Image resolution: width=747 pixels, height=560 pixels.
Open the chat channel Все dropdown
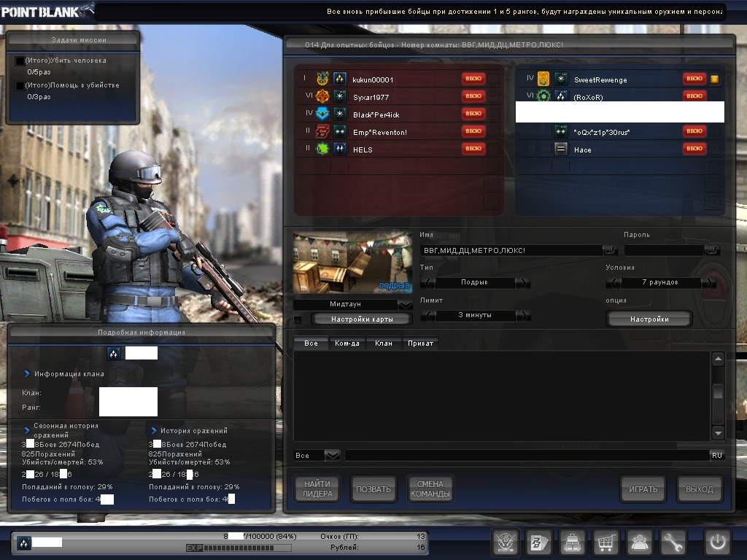click(x=332, y=455)
